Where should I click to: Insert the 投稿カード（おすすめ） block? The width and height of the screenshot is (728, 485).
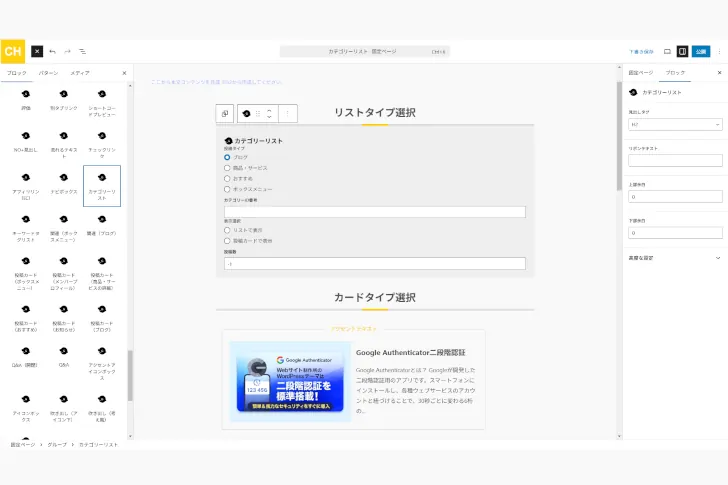26,318
